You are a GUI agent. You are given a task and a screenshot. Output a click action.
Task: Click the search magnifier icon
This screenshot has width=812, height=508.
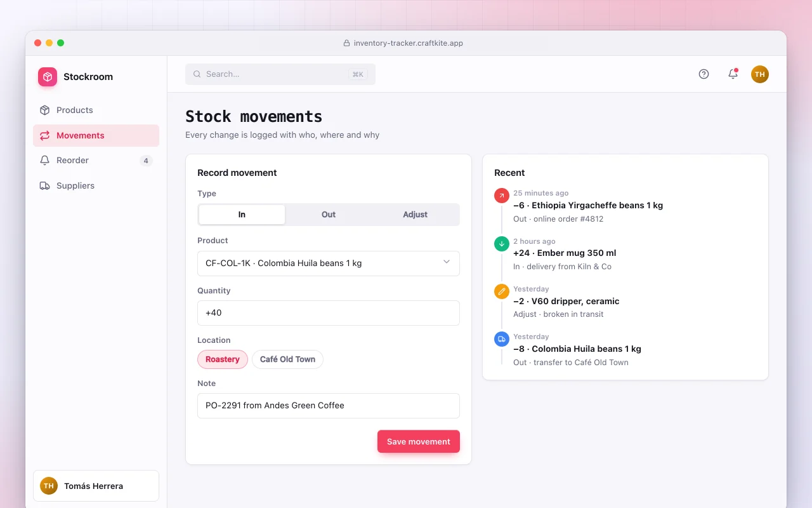tap(197, 74)
